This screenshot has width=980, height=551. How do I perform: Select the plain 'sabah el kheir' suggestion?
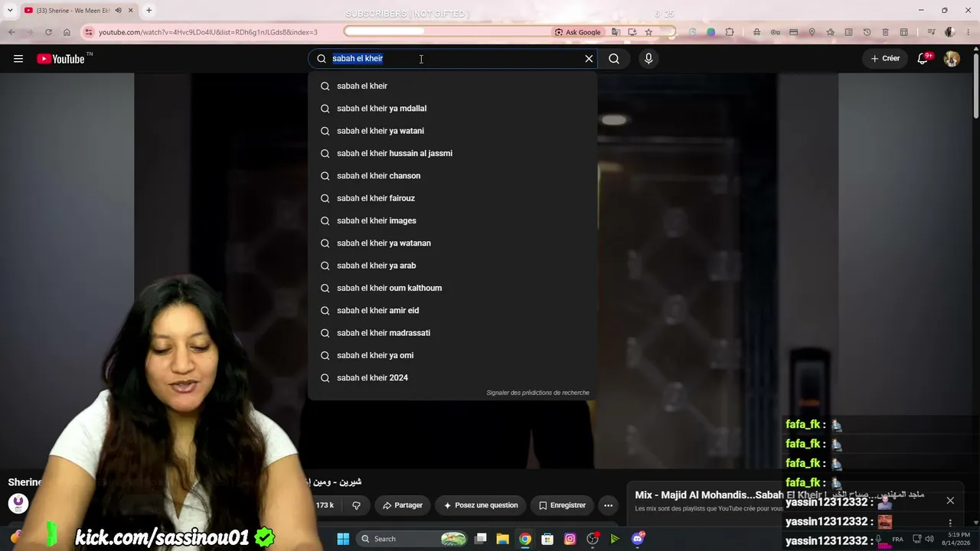point(452,86)
